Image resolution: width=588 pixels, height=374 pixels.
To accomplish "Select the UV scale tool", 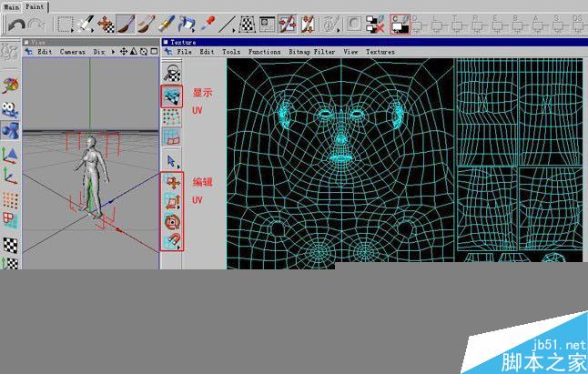I will coord(172,202).
